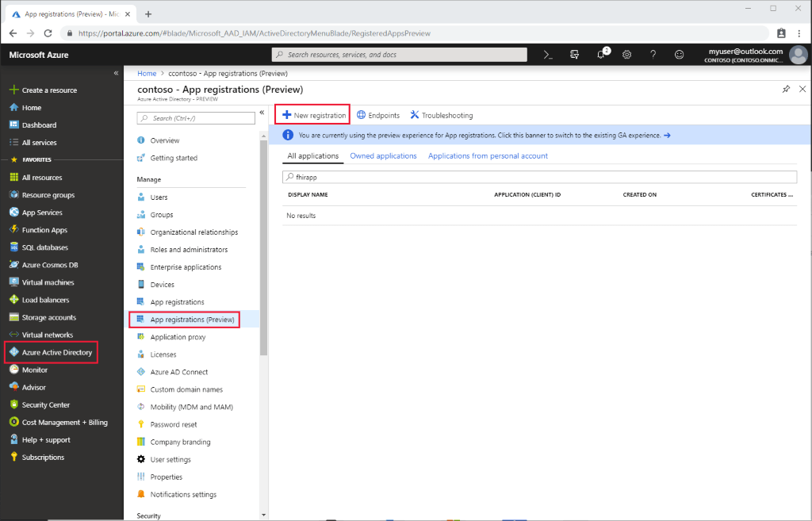Collapse the left portal sidebar
Image resolution: width=812 pixels, height=521 pixels.
point(116,73)
